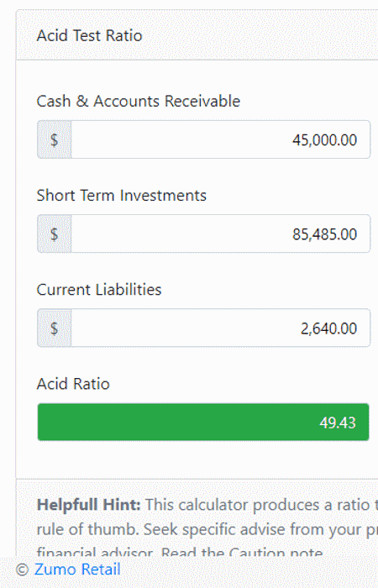Select the Current Liabilities input box

click(220, 328)
